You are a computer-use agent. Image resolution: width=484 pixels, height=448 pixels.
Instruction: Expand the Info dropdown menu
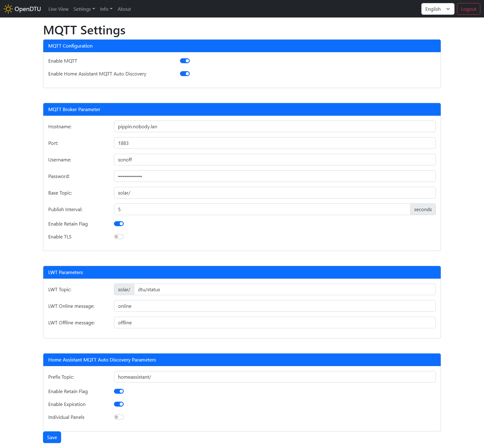point(106,9)
